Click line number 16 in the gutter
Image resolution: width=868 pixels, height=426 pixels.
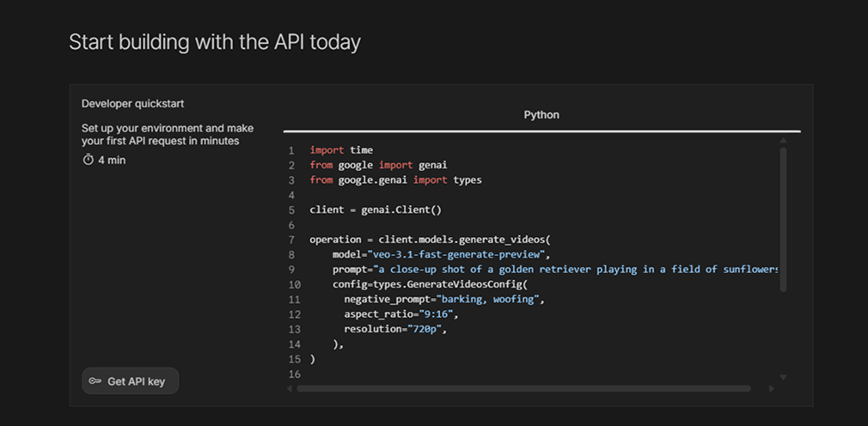point(295,374)
